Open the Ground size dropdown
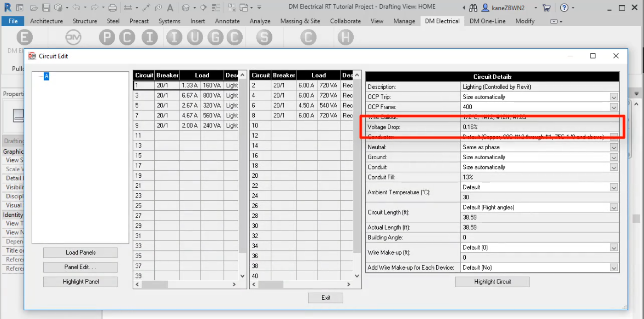This screenshot has width=644, height=319. tap(614, 157)
